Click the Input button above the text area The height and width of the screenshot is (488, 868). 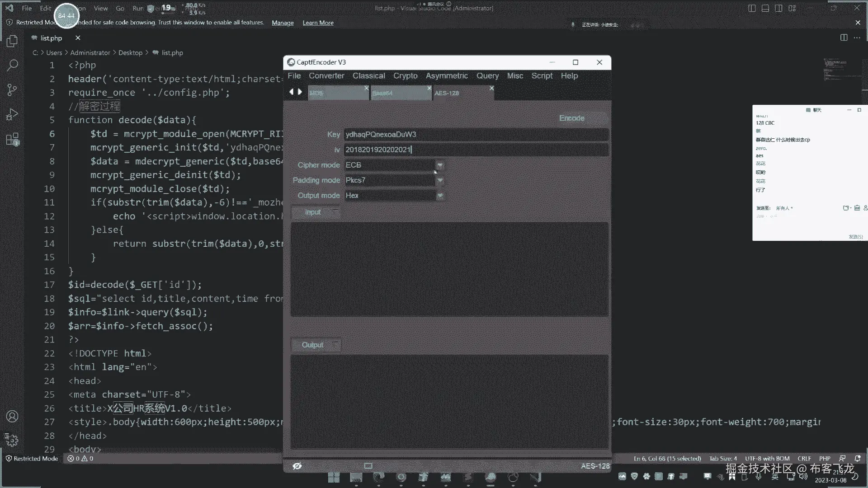pos(313,212)
